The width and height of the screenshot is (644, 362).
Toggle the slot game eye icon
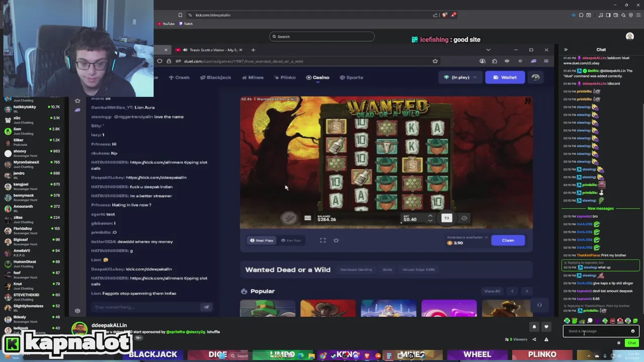pyautogui.click(x=464, y=218)
